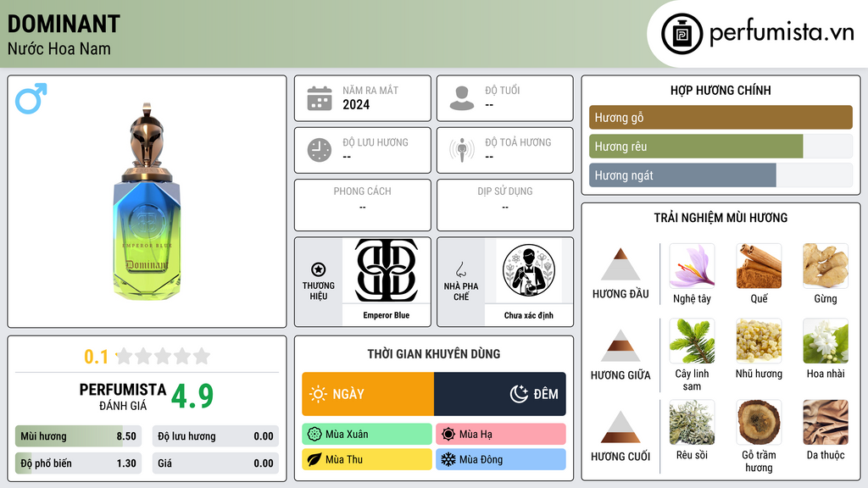
Task: Click the Hương rêu accord bar
Action: (721, 146)
